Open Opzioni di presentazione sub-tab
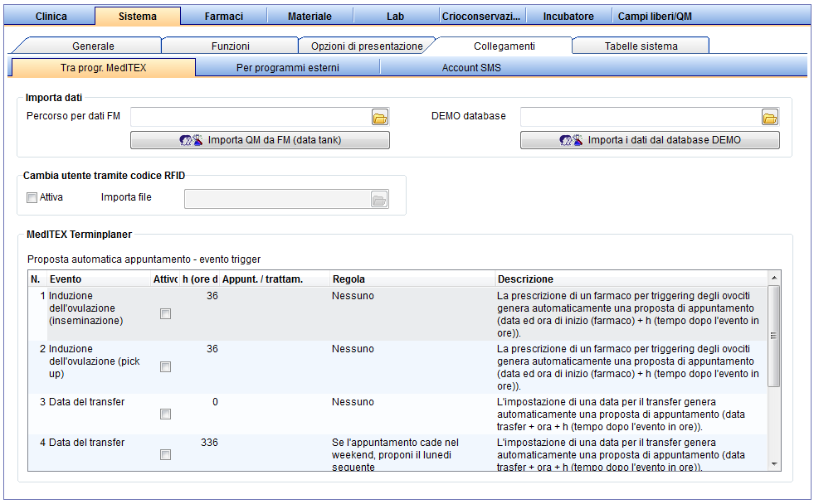Viewport: 814px width, 504px height. pos(367,46)
